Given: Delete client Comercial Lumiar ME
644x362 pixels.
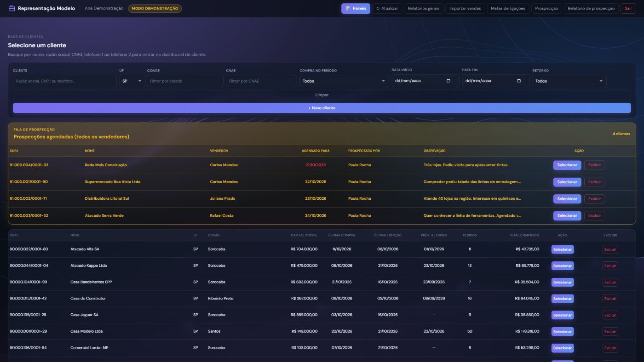Looking at the screenshot, I should pos(610,348).
